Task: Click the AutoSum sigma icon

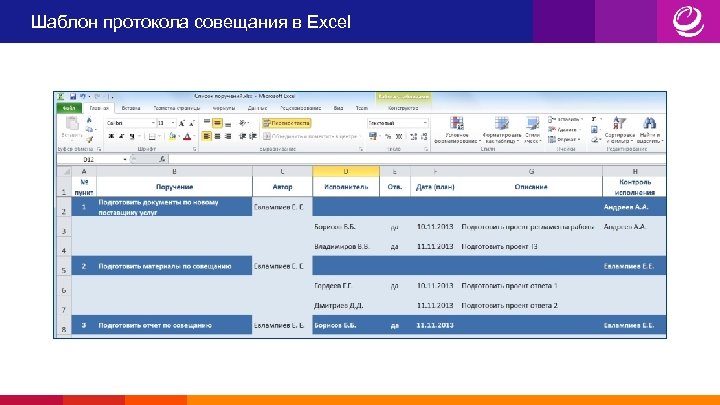Action: point(594,119)
